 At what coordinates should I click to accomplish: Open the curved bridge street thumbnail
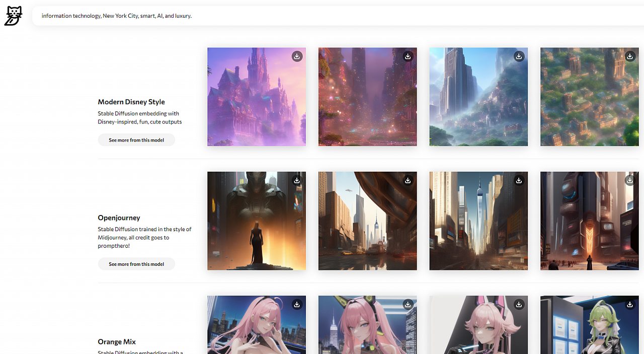point(368,221)
